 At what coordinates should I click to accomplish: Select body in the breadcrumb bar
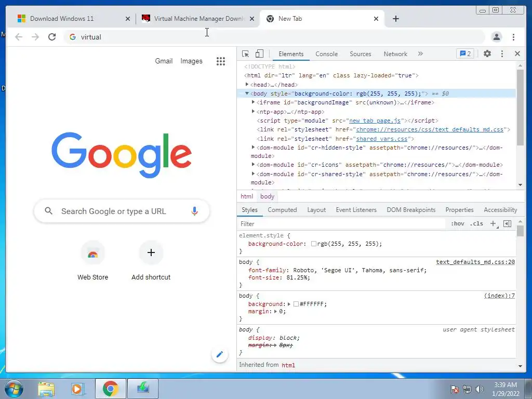268,196
